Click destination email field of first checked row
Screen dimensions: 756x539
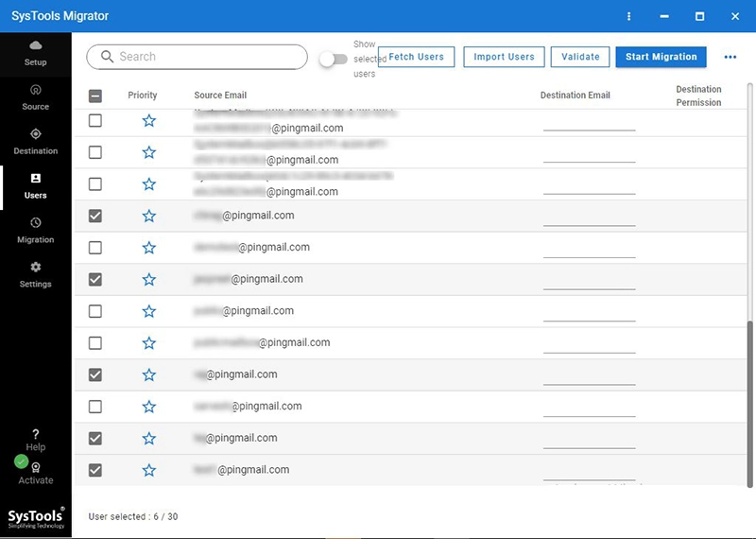(x=589, y=218)
